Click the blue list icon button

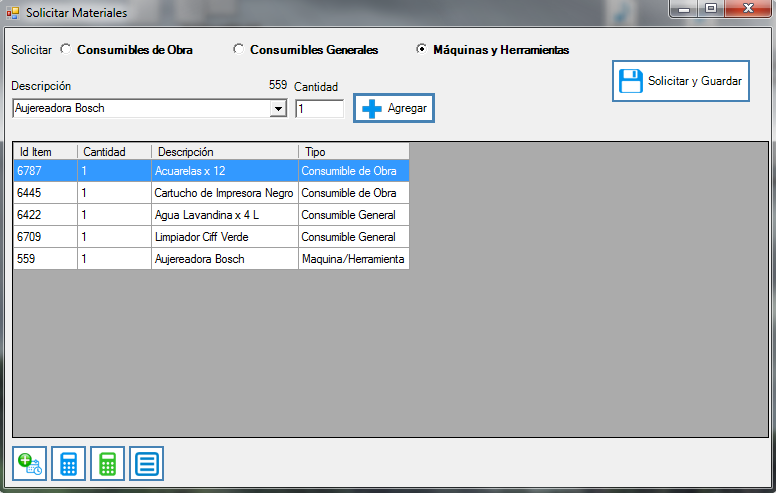click(x=146, y=464)
